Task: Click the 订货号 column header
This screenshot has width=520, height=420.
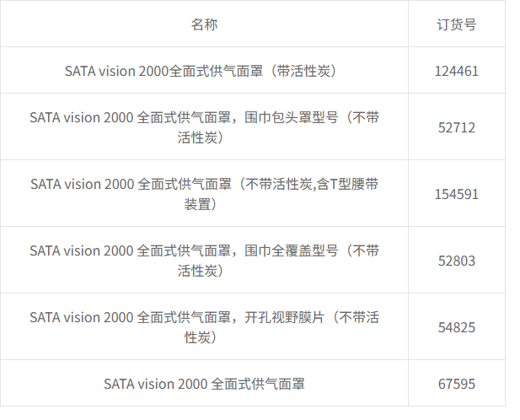Action: (457, 24)
